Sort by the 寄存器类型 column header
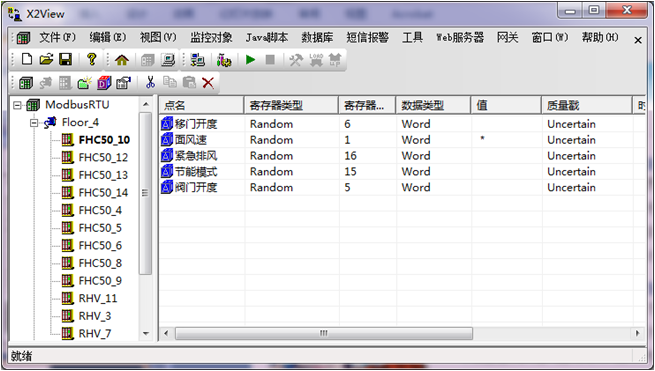Image resolution: width=655 pixels, height=371 pixels. click(x=291, y=105)
